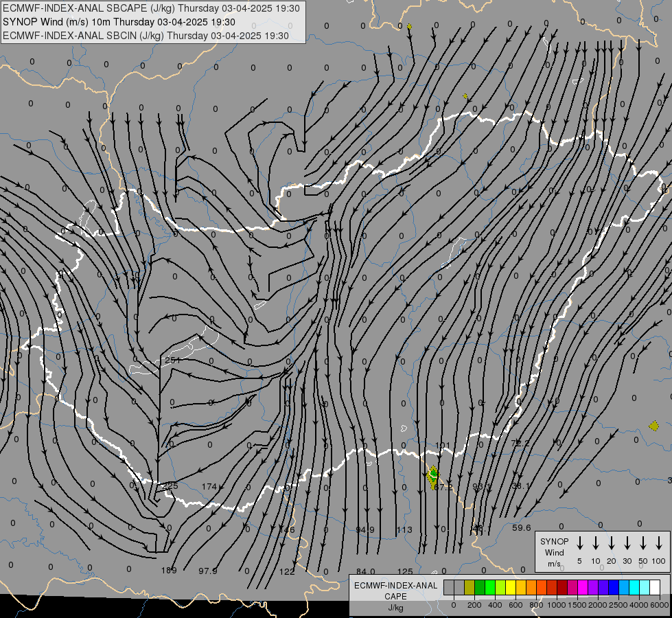Click the 113 value on the map
The width and height of the screenshot is (672, 618).
tap(404, 529)
